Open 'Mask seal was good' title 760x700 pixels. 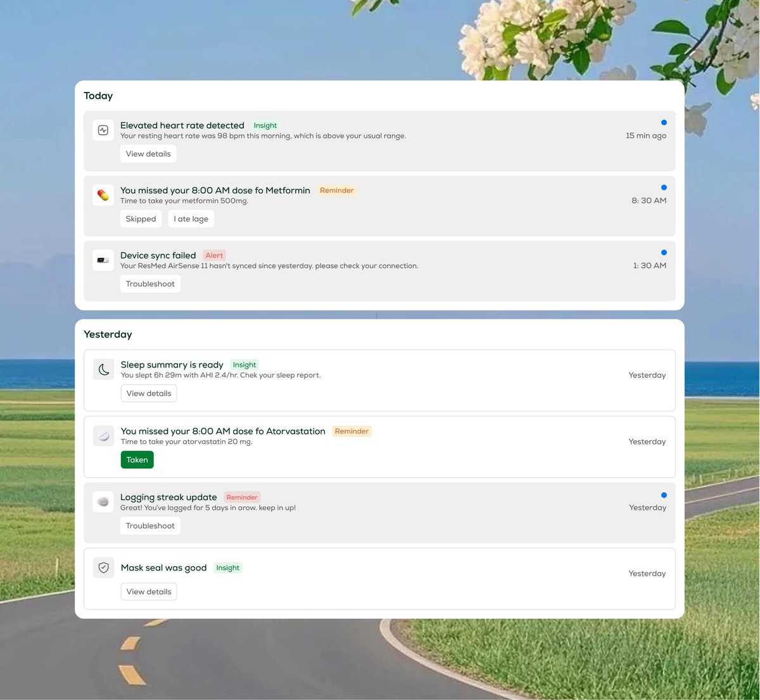164,568
